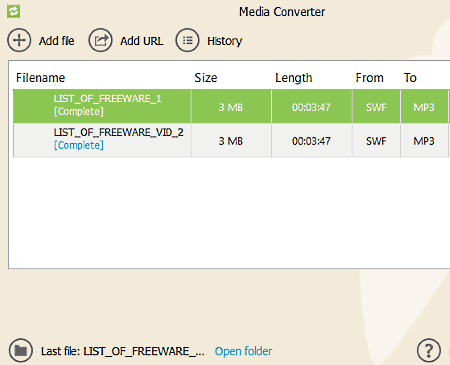
Task: Click the To column header
Action: pyautogui.click(x=410, y=78)
